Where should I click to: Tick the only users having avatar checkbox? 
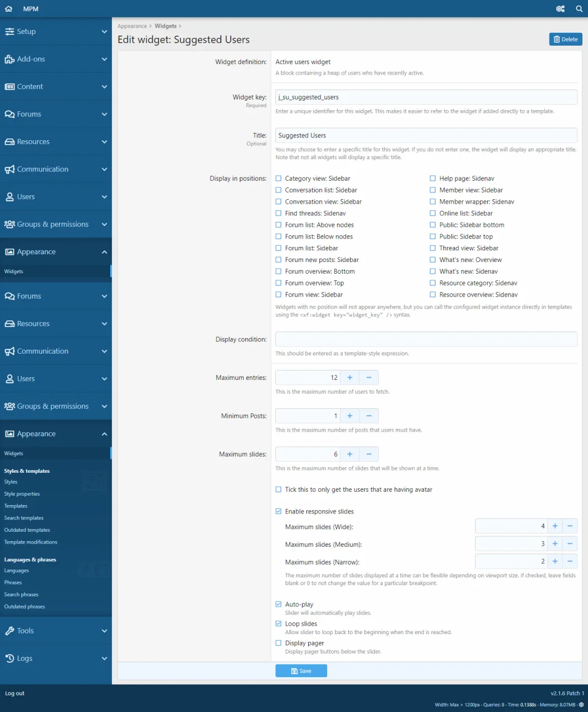click(x=279, y=490)
